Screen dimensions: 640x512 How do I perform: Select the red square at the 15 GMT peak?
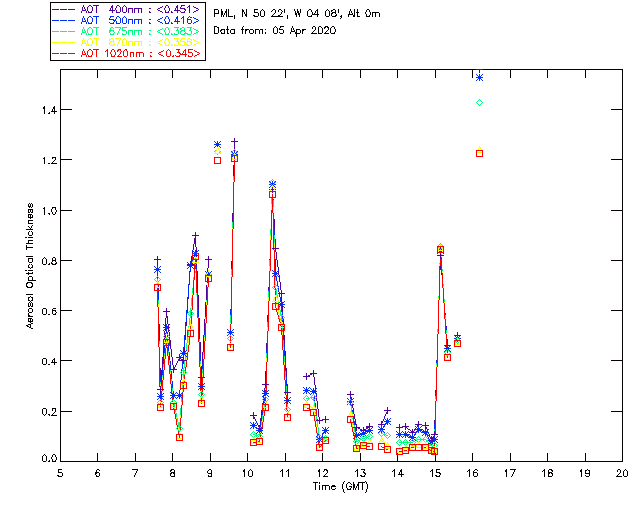(x=441, y=249)
